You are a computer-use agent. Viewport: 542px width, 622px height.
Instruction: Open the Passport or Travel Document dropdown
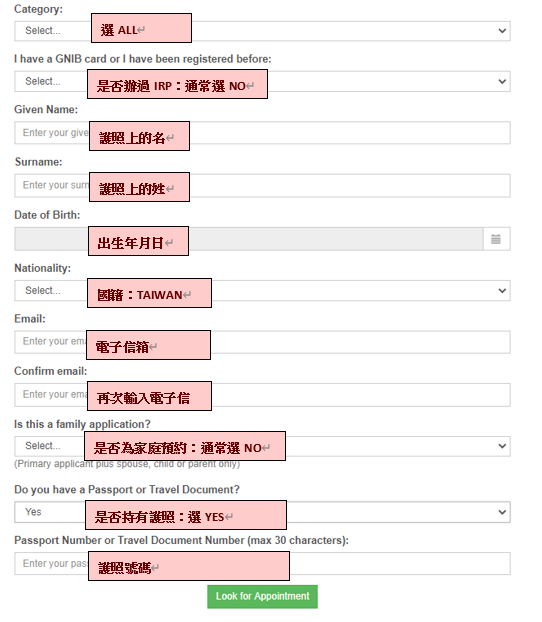262,512
